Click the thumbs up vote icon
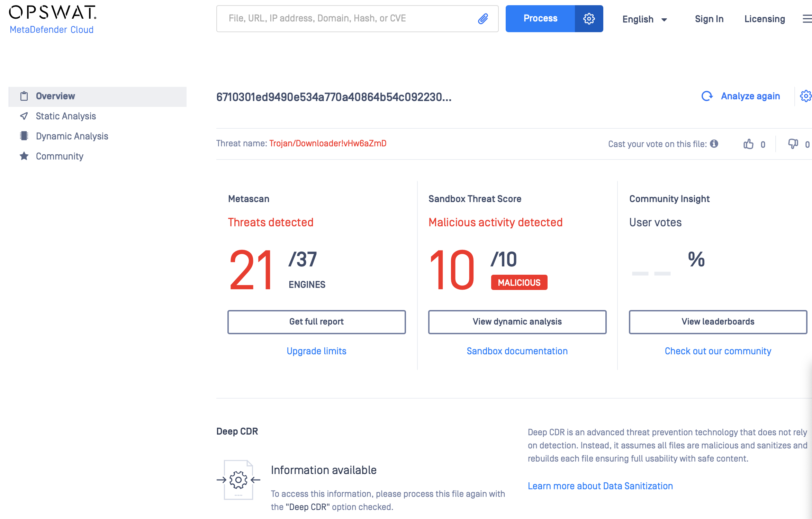 coord(748,144)
